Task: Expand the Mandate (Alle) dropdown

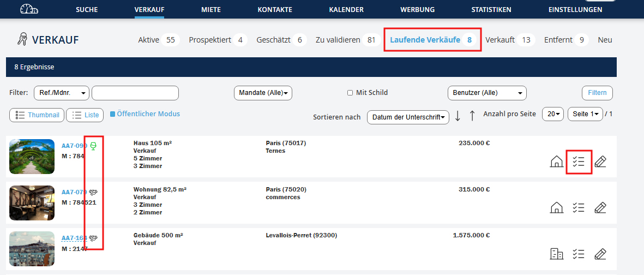Action: [x=263, y=93]
